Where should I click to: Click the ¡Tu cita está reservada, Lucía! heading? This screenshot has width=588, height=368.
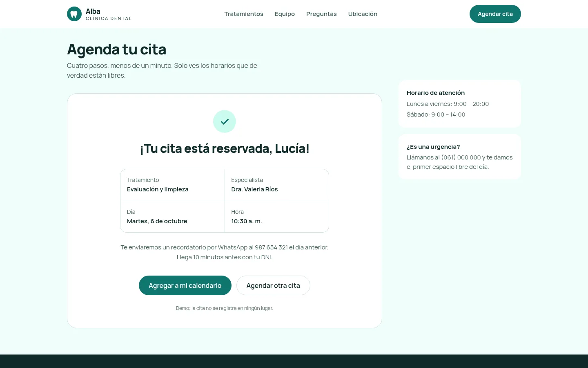click(225, 148)
